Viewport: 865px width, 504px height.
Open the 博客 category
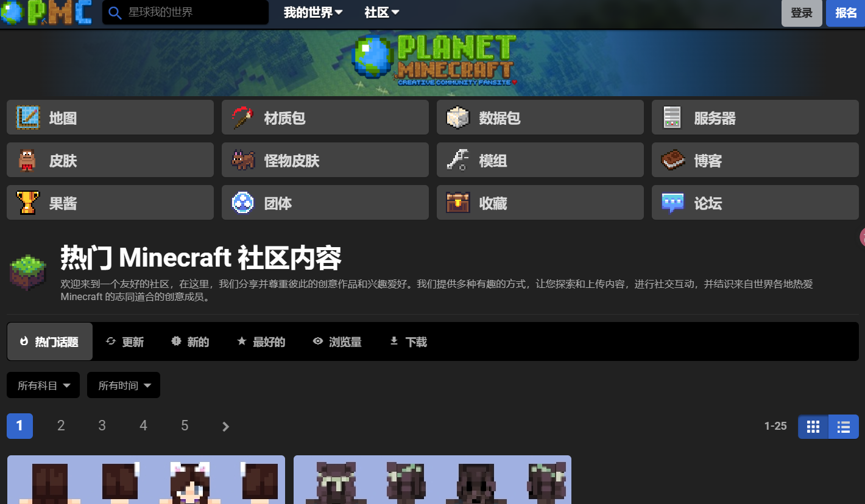[755, 160]
